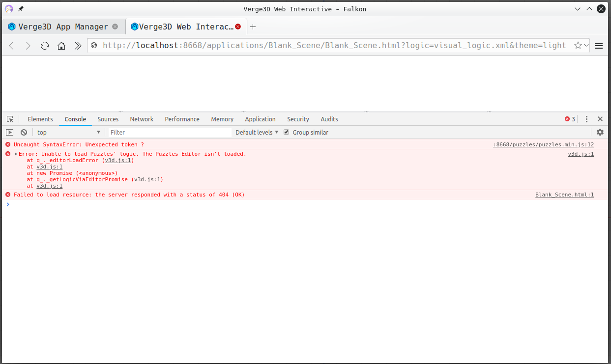This screenshot has height=364, width=611.
Task: Click the pin icon in title bar
Action: tap(21, 9)
